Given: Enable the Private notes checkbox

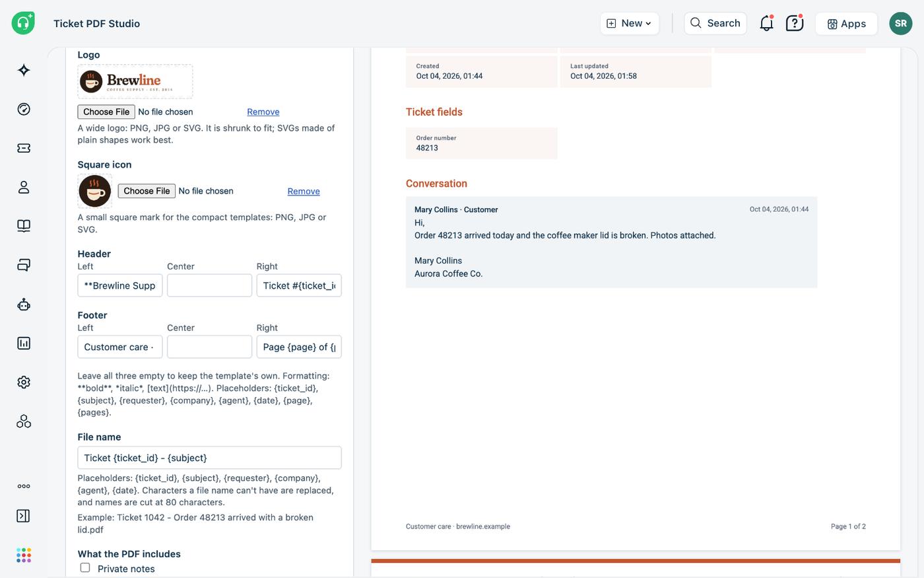Looking at the screenshot, I should 85,567.
